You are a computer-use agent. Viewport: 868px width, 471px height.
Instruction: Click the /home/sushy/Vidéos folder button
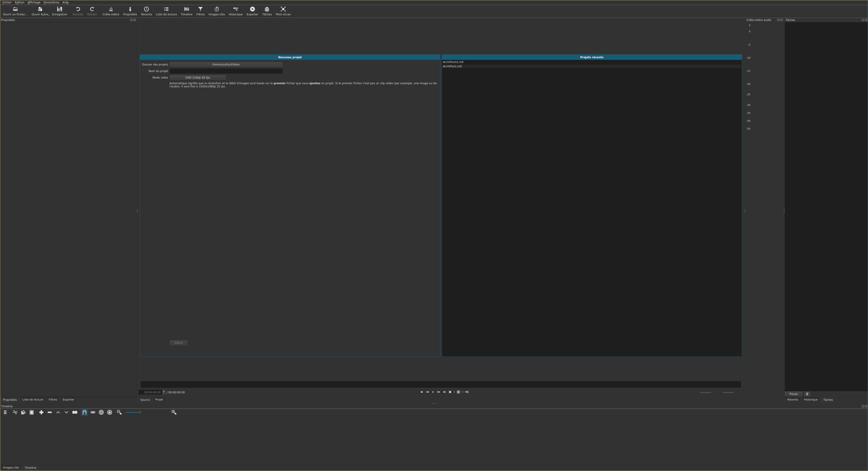coord(226,65)
